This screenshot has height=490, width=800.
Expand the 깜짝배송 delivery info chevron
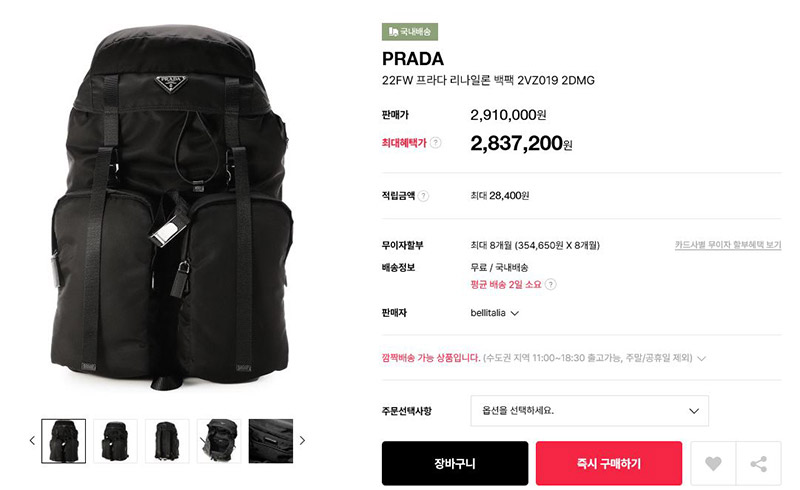[702, 358]
